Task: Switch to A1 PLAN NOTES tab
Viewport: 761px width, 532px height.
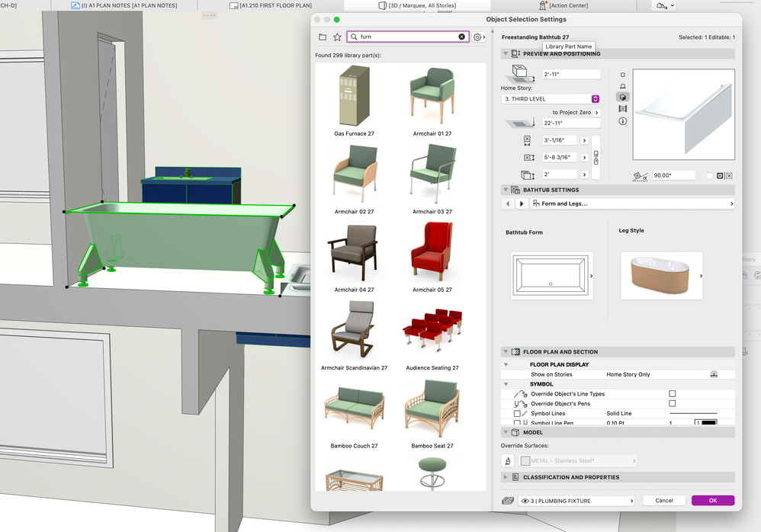Action: pos(125,5)
